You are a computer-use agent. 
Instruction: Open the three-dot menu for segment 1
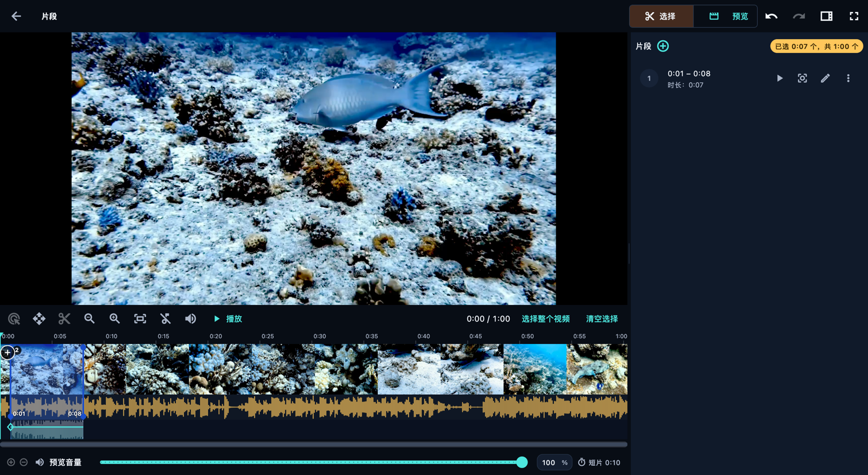848,78
